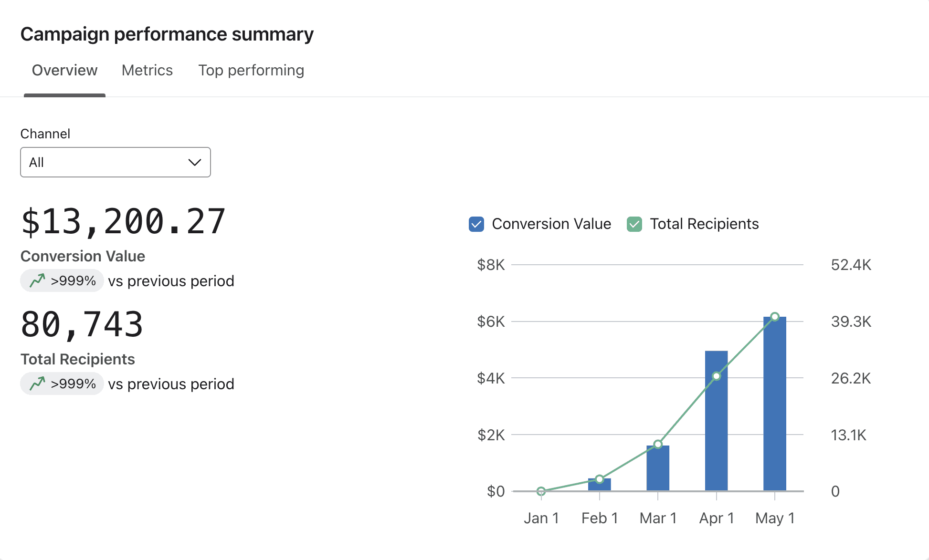Uncheck the Conversion Value checkbox

pos(476,224)
